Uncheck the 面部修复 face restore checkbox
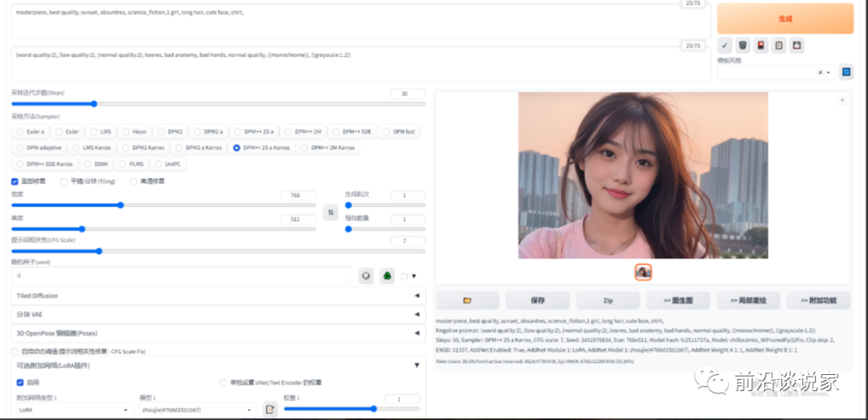The height and width of the screenshot is (420, 868). pos(15,181)
